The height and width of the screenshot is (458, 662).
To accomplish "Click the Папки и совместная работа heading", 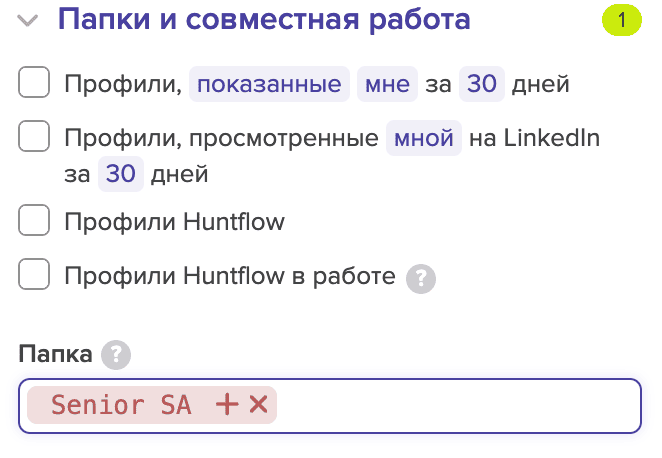I will [264, 20].
